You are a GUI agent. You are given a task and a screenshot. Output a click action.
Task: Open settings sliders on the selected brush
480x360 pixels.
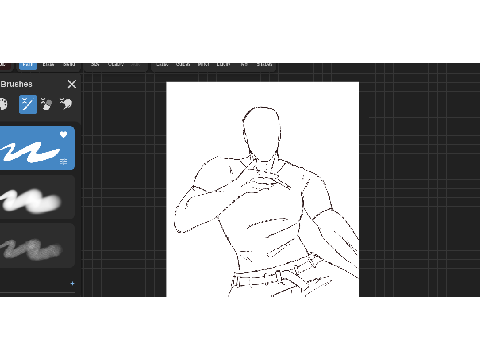(x=63, y=162)
